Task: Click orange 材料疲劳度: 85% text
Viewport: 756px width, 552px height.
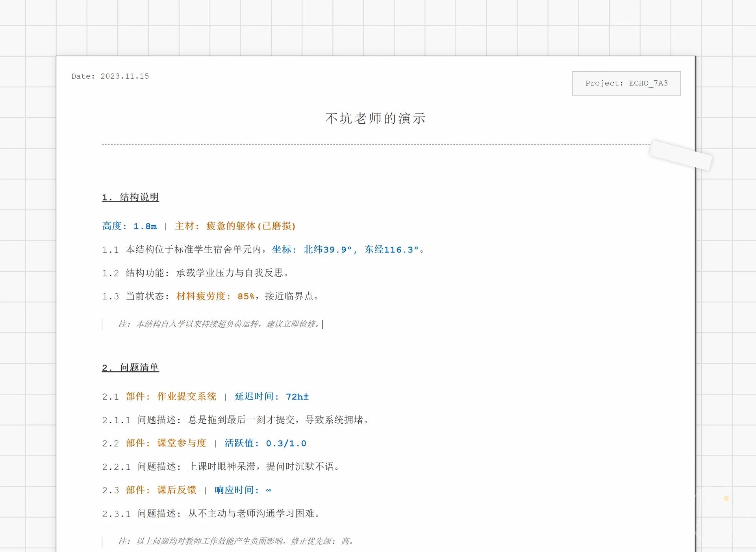Action: [x=215, y=296]
